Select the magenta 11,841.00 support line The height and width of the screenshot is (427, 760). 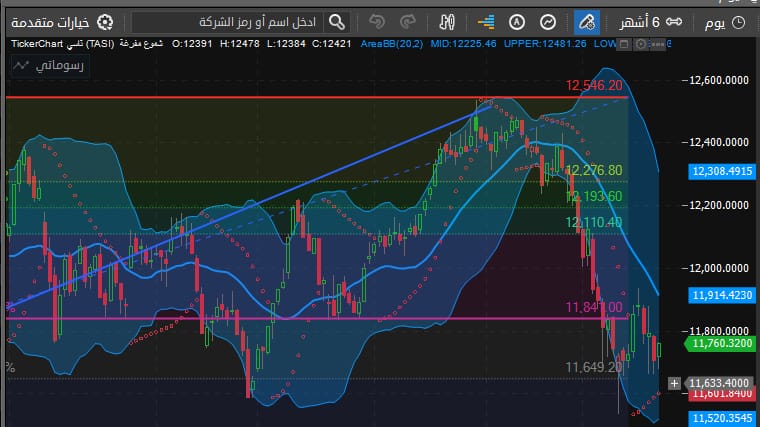[300, 319]
